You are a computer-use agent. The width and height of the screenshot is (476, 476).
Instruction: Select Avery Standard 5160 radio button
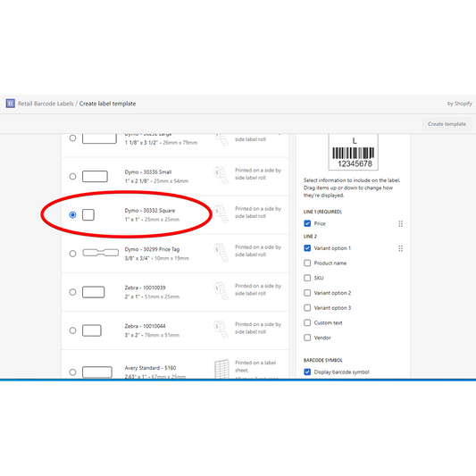pyautogui.click(x=72, y=372)
